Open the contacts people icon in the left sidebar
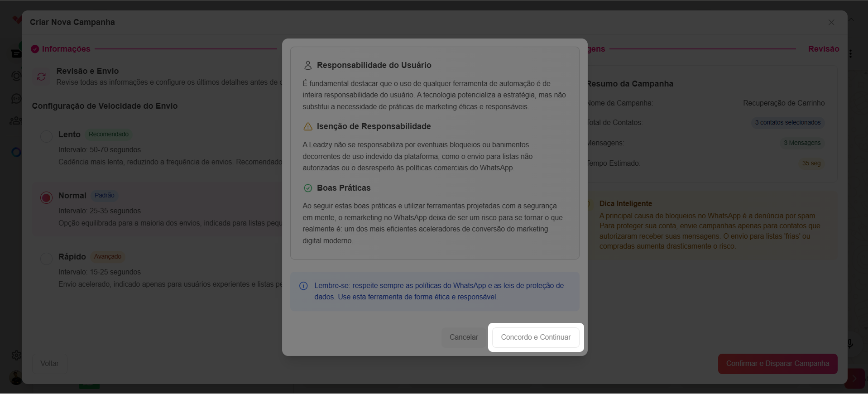This screenshot has height=394, width=868. [x=15, y=120]
